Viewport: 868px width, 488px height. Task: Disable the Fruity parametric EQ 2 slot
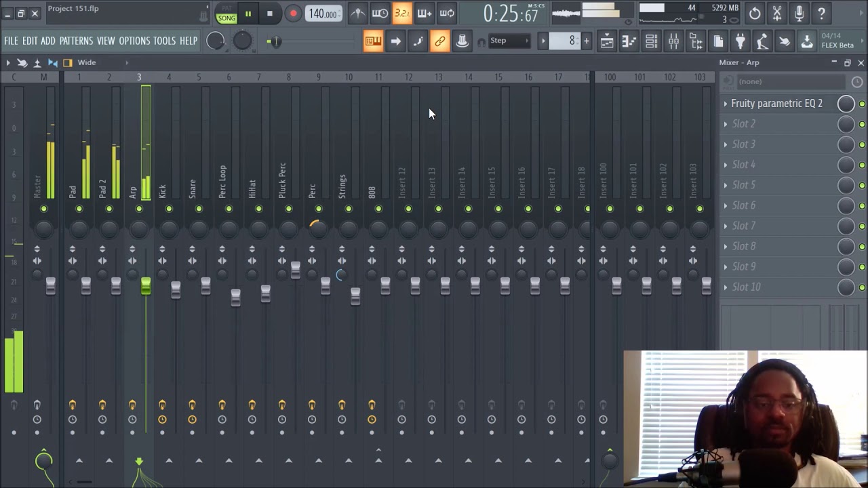coord(862,104)
